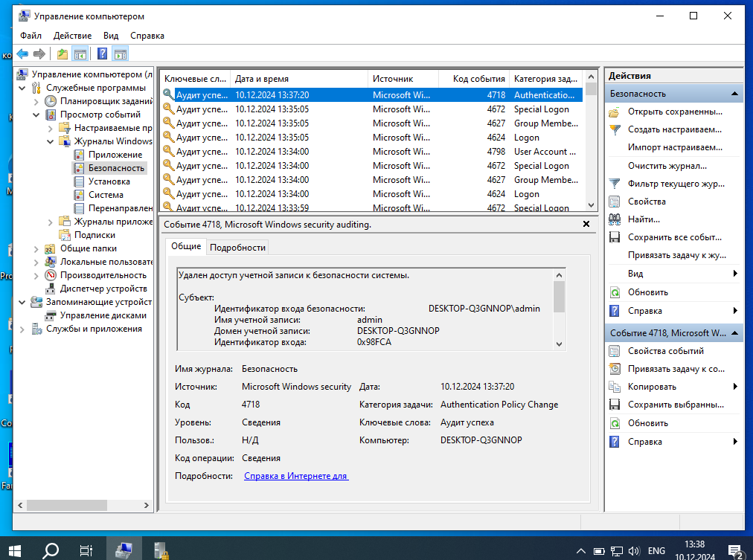Expand the Производительность node
This screenshot has height=560, width=753.
pos(36,275)
